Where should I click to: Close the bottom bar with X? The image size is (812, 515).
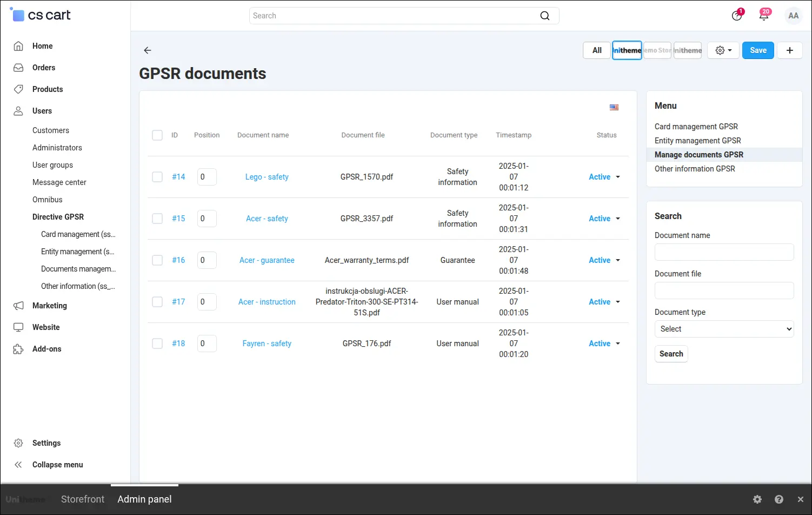(801, 499)
